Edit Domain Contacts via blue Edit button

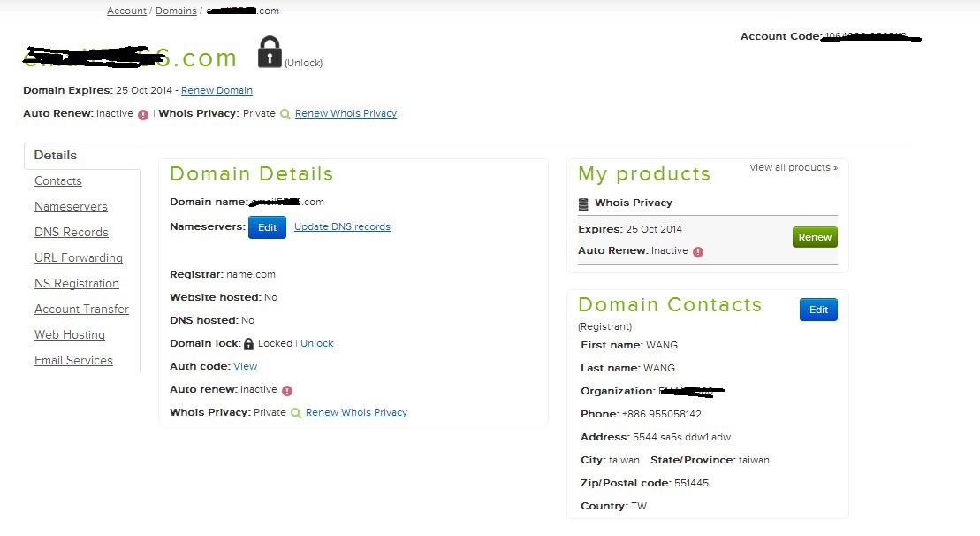click(x=818, y=310)
